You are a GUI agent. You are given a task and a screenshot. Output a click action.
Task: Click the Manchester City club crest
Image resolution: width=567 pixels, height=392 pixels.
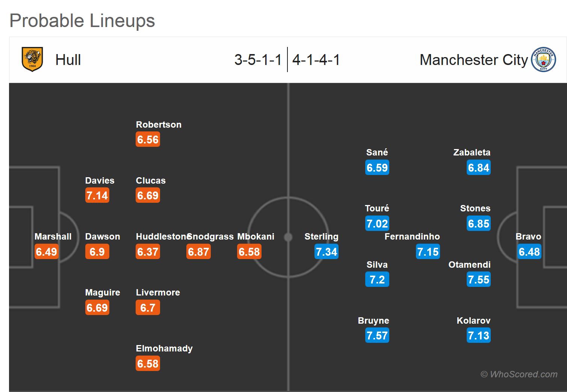click(543, 59)
